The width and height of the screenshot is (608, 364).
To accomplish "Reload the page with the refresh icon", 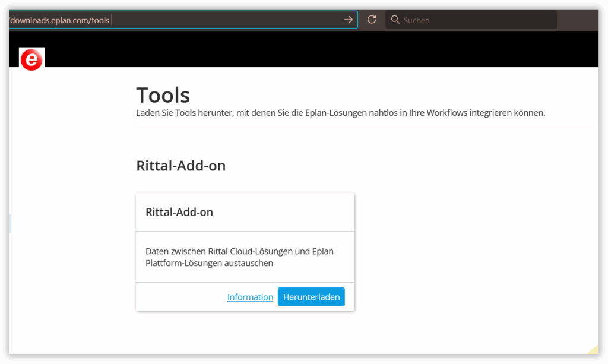I will 372,20.
